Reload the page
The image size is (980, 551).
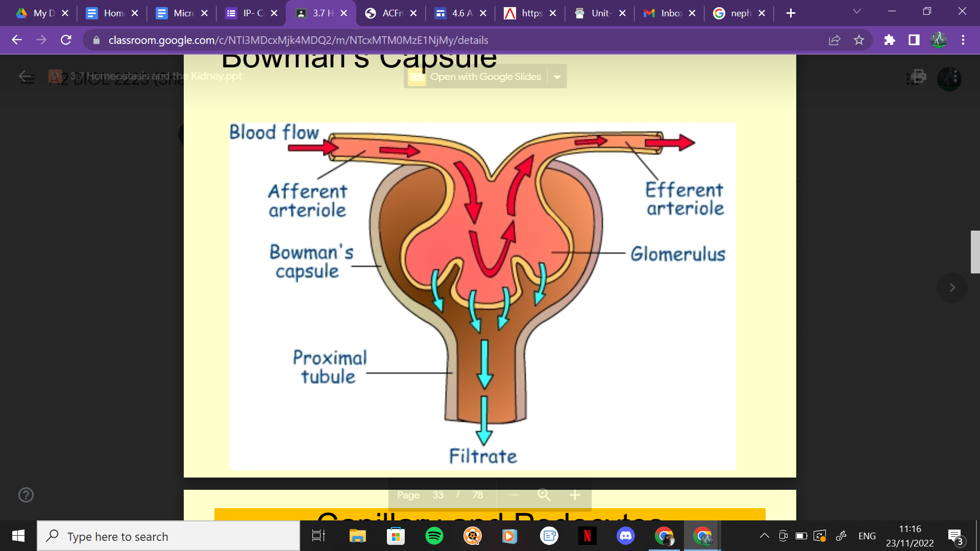pyautogui.click(x=66, y=40)
